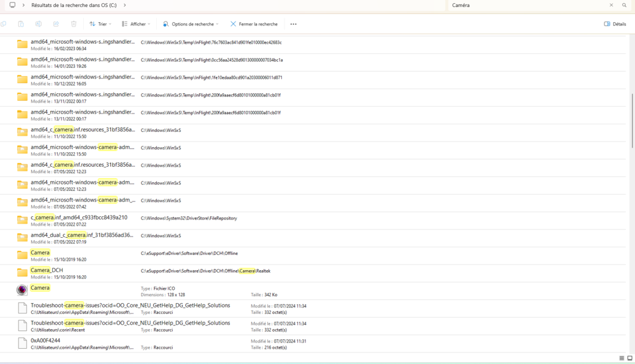Screen dimensions: 635x364
Task: Clear the Caméra search text with X
Action: tap(612, 5)
